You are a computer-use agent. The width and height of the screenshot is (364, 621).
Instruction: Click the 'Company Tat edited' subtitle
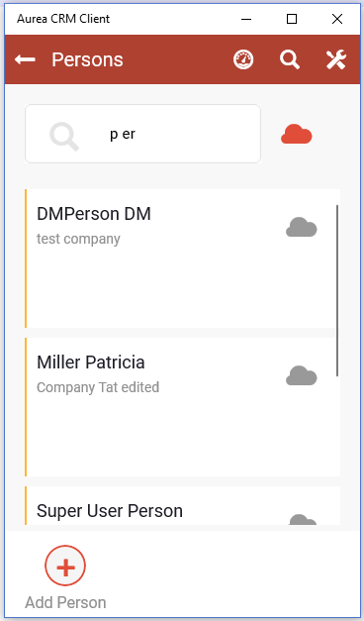coord(98,387)
